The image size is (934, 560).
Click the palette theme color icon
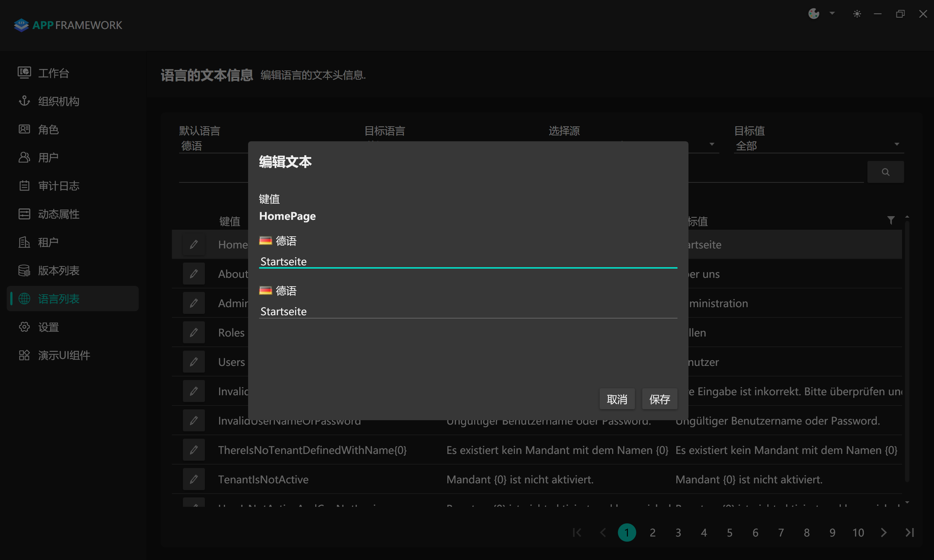(x=814, y=14)
